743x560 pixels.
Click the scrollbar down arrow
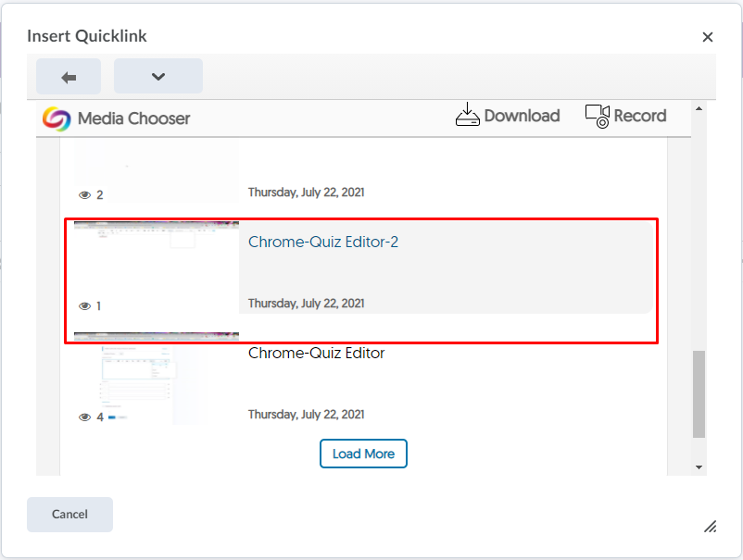click(699, 467)
